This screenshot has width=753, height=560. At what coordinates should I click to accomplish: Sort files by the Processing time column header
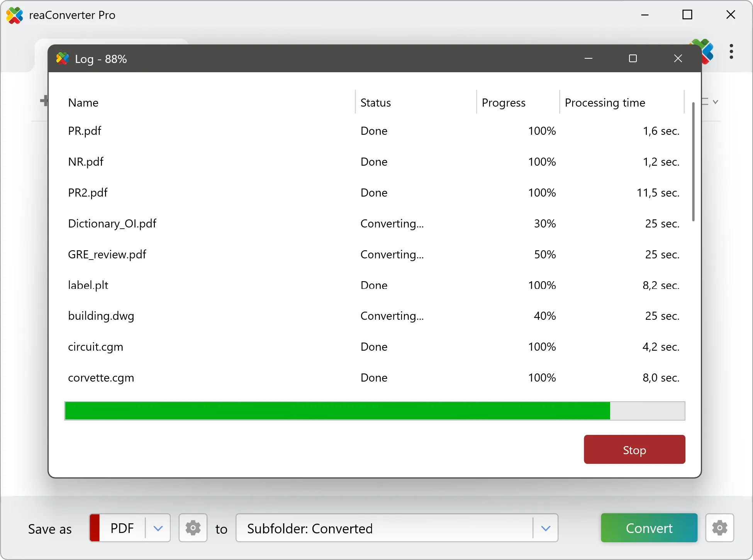point(605,102)
